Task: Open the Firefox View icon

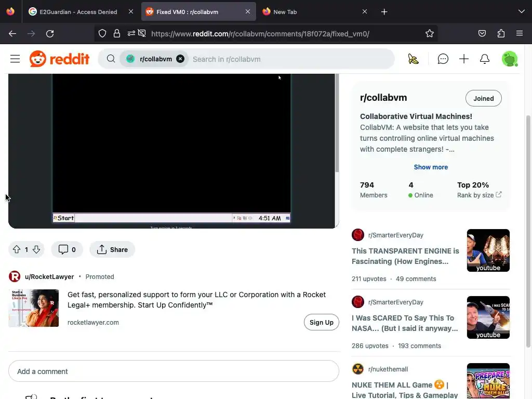Action: click(x=10, y=11)
